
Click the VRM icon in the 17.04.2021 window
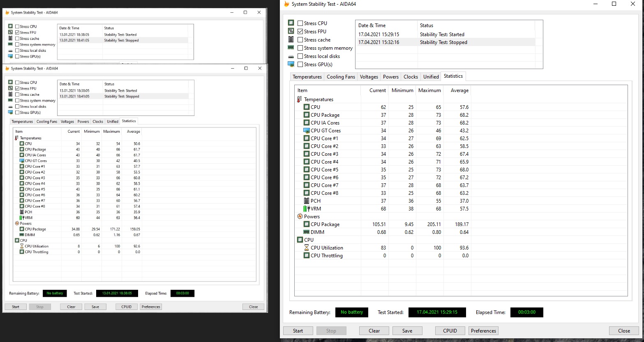pos(307,209)
